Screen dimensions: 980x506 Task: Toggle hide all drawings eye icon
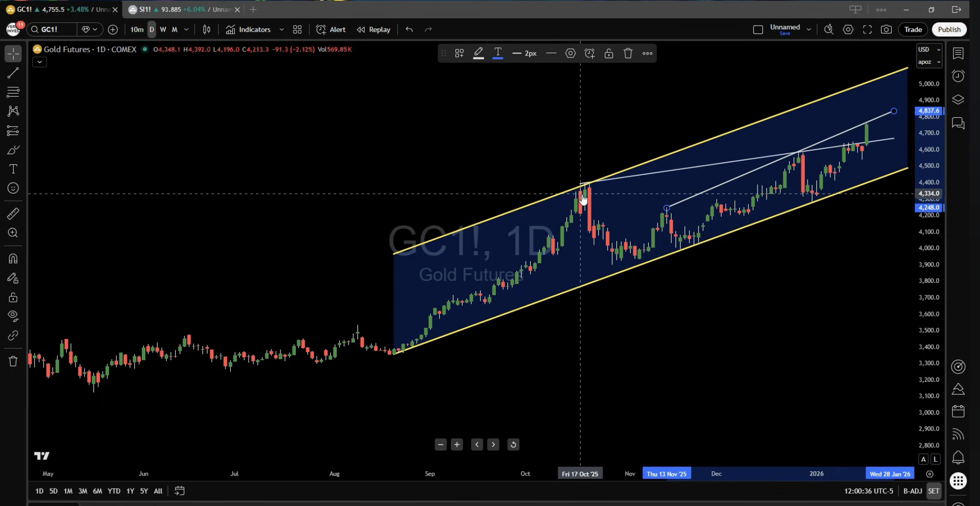point(13,316)
